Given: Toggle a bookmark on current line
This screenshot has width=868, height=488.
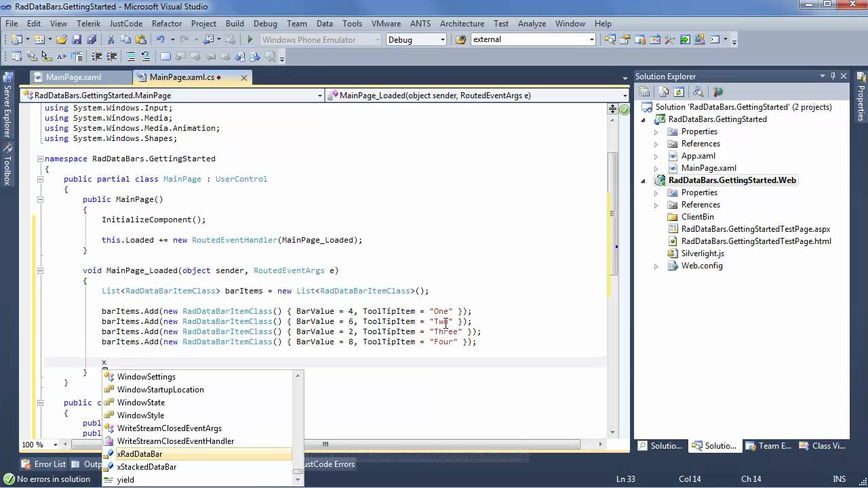Looking at the screenshot, I should click(165, 56).
